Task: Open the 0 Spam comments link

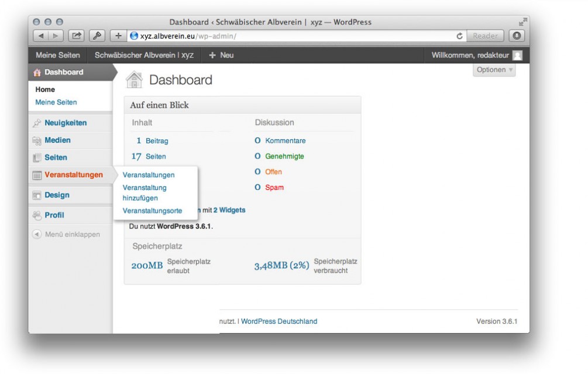Action: (269, 188)
